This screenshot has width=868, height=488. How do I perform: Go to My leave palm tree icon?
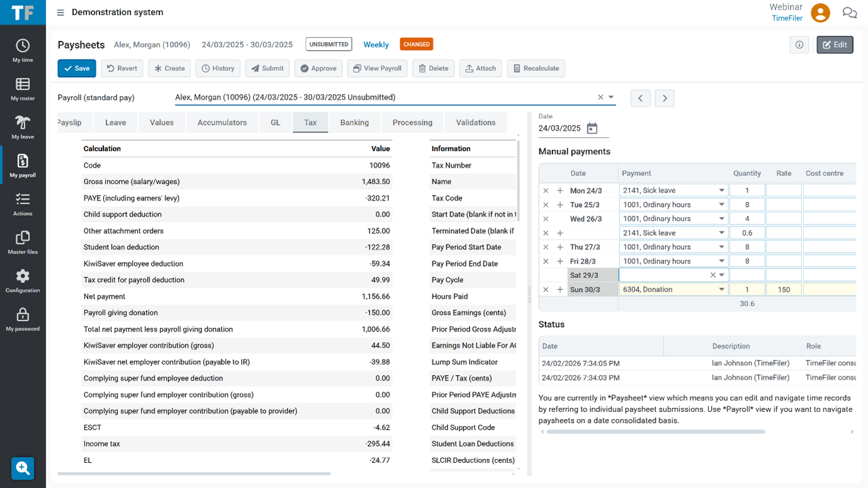(23, 127)
